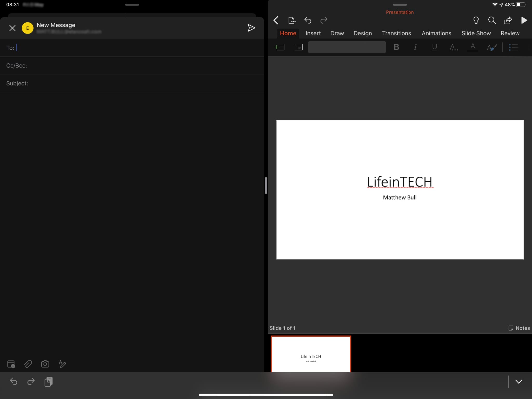Click the new slide icon

click(x=279, y=47)
